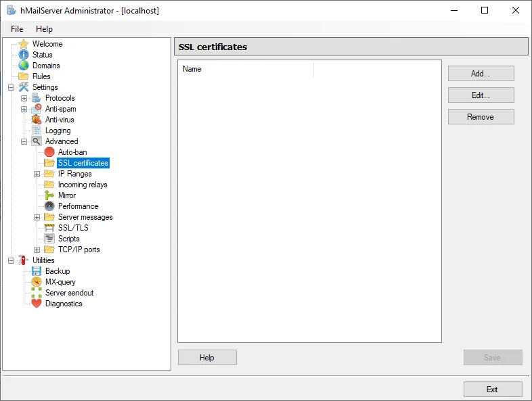
Task: Click the Logging document icon
Action: pos(37,131)
